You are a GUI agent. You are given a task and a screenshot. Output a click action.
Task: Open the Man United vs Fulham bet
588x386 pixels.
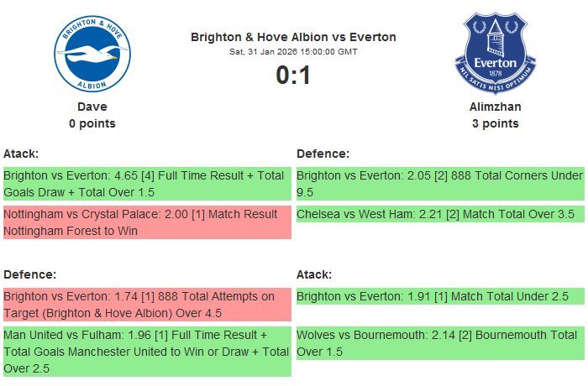pyautogui.click(x=147, y=352)
